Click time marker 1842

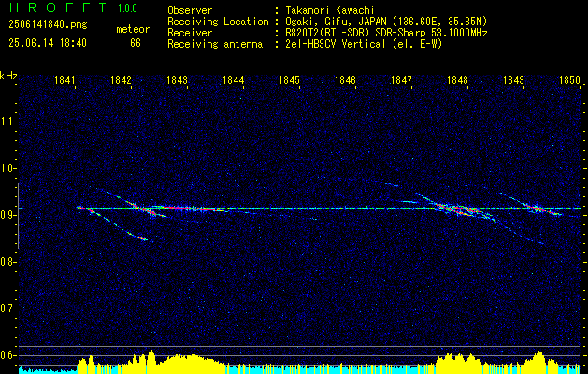click(122, 80)
